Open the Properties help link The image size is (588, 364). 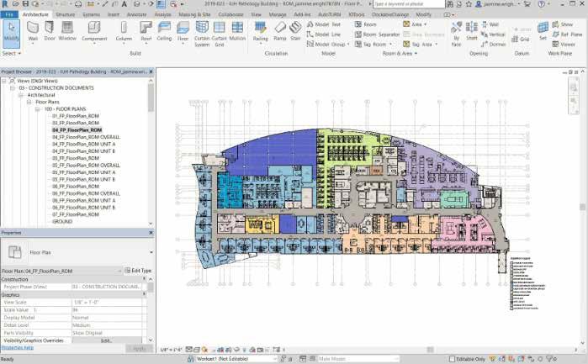(18, 347)
